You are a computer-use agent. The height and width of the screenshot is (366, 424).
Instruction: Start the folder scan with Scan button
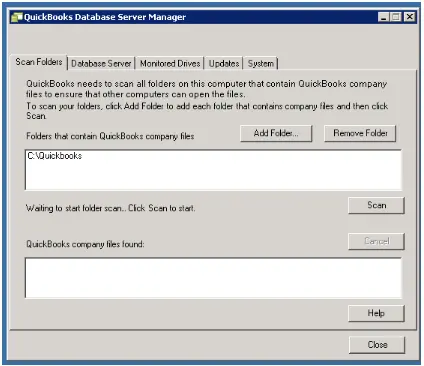tap(376, 205)
